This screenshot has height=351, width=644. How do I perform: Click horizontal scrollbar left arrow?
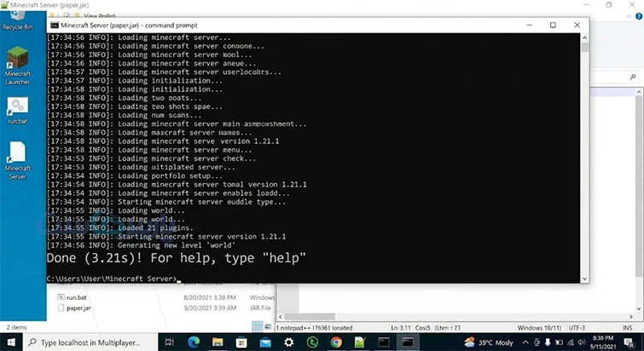(281, 317)
